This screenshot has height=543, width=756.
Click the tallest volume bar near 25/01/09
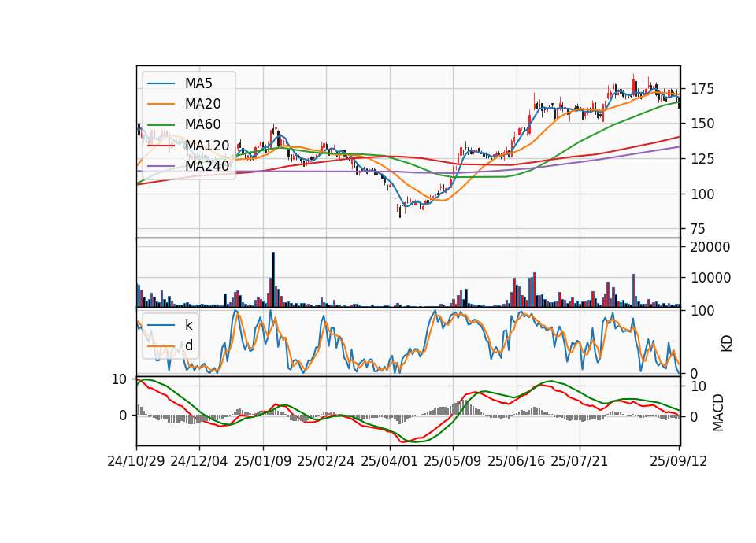(273, 279)
